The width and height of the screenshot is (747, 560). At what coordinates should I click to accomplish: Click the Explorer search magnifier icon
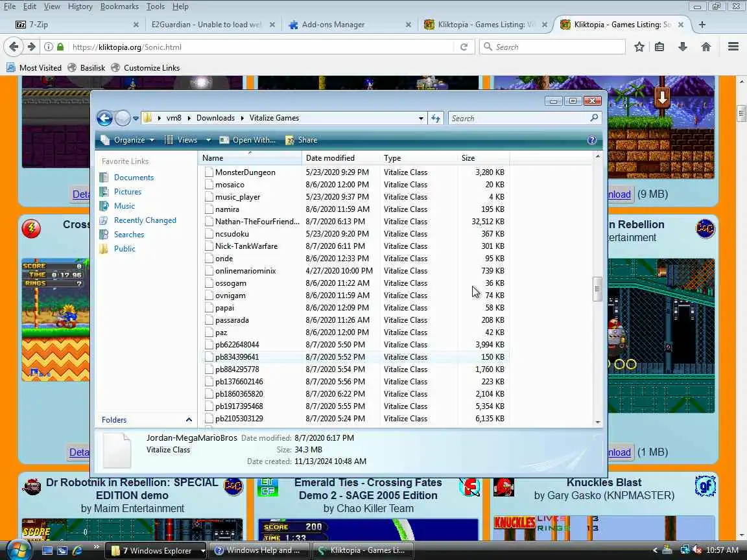(593, 117)
